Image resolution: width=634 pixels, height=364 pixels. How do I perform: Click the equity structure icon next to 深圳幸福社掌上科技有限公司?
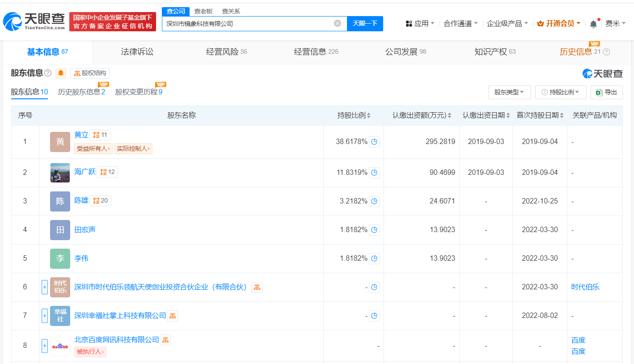[173, 316]
